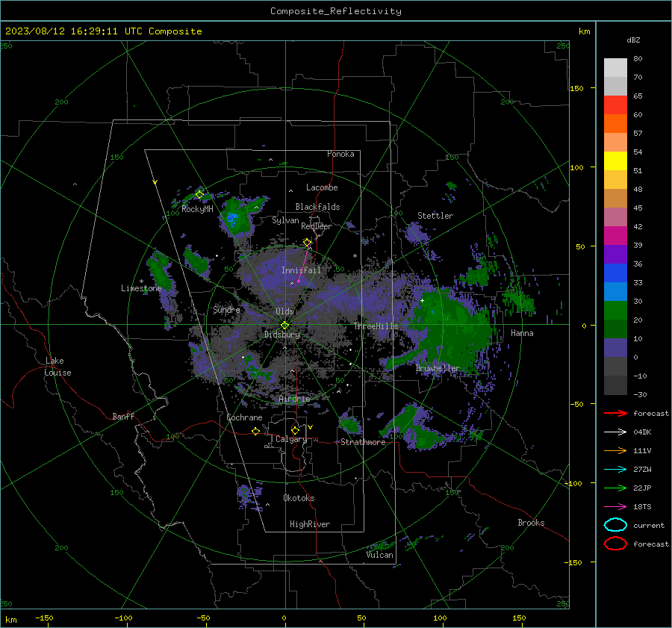The image size is (672, 628).
Task: Click the Olds city label
Action: [284, 311]
